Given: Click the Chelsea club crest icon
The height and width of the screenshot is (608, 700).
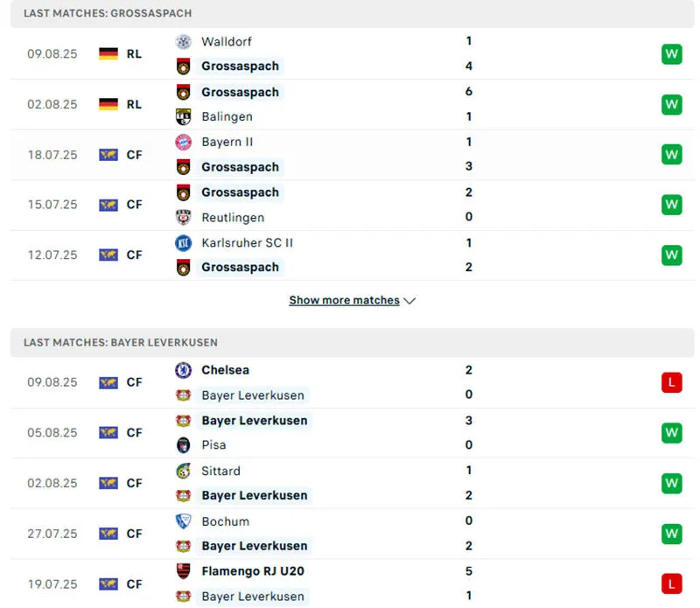Looking at the screenshot, I should [x=183, y=370].
